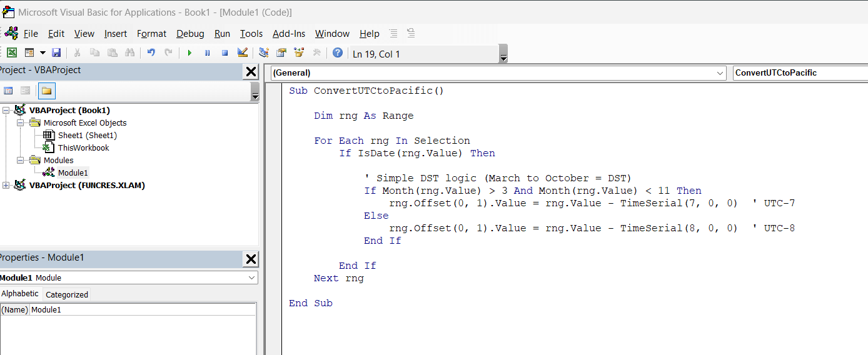868x355 pixels.
Task: Open the Project Explorer toolbar icon
Action: click(x=264, y=53)
